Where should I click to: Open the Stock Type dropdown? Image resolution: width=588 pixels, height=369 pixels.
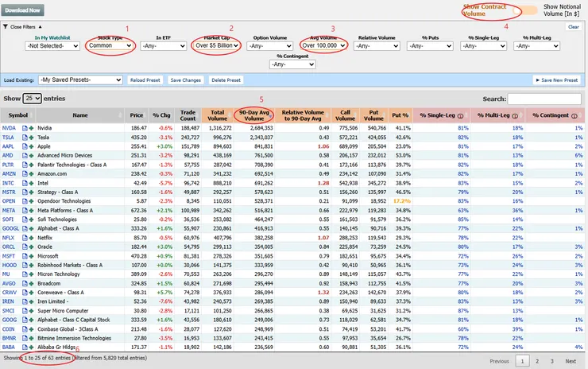pos(110,46)
